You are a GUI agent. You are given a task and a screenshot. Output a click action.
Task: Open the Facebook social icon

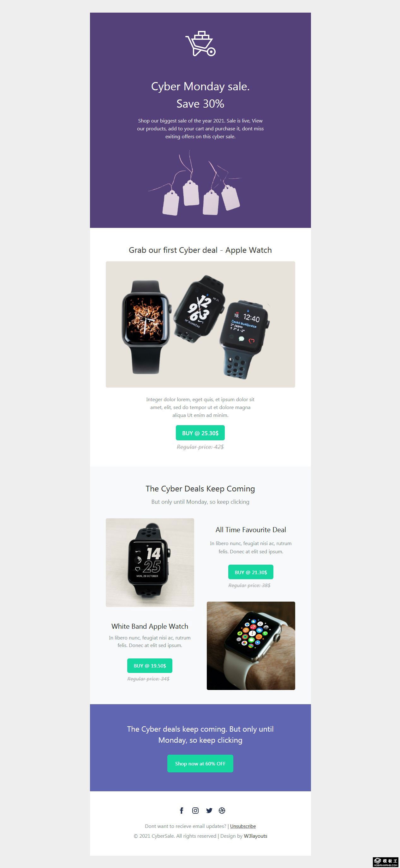click(182, 810)
